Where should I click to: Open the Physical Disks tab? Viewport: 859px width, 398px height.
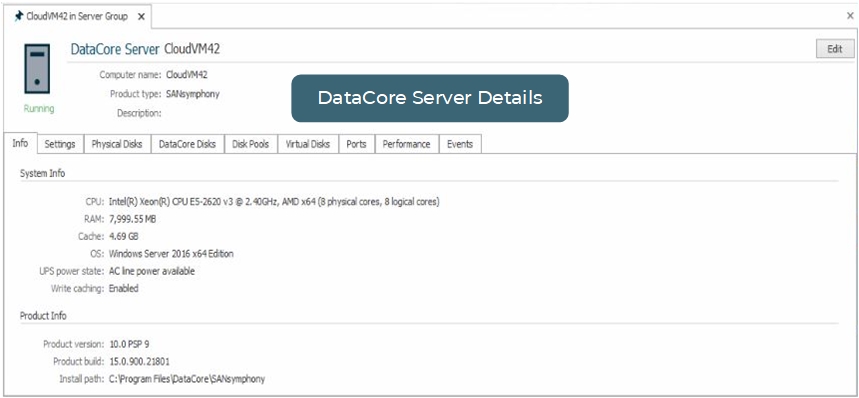117,144
